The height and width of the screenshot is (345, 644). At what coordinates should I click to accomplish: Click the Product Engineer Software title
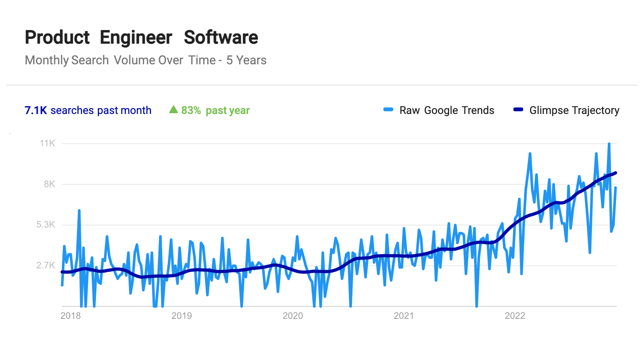click(141, 37)
